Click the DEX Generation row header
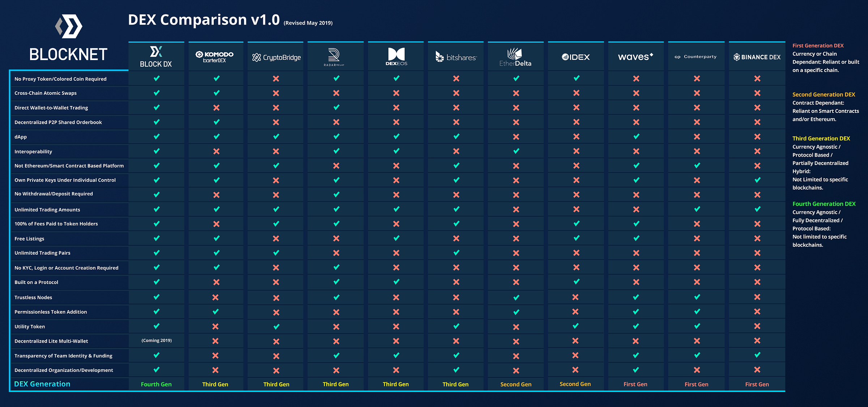868x407 pixels. point(42,384)
